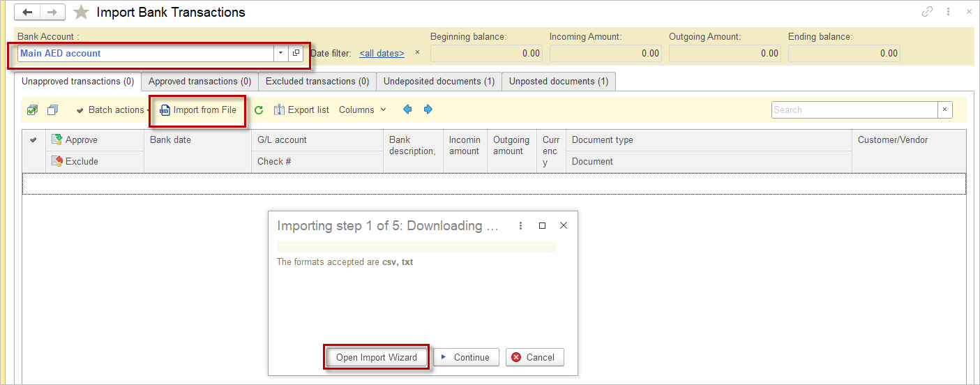
Task: Click the <all dates> filter link
Action: (382, 53)
